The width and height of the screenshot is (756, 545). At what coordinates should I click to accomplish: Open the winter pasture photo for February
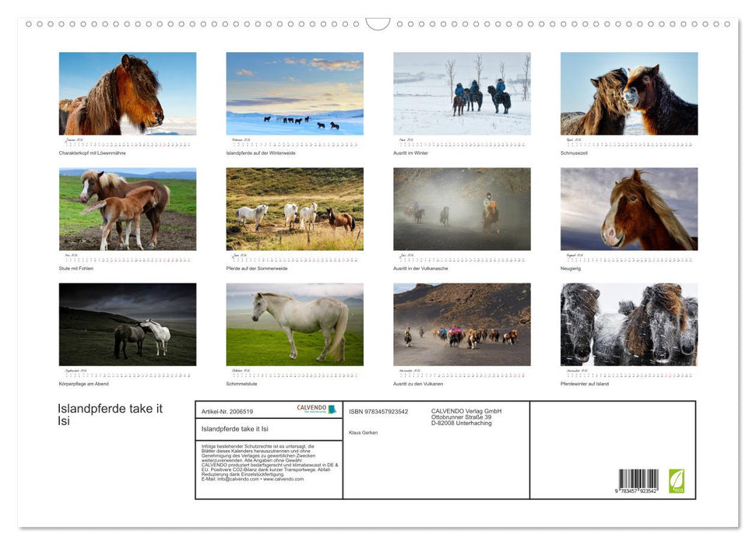coord(294,93)
